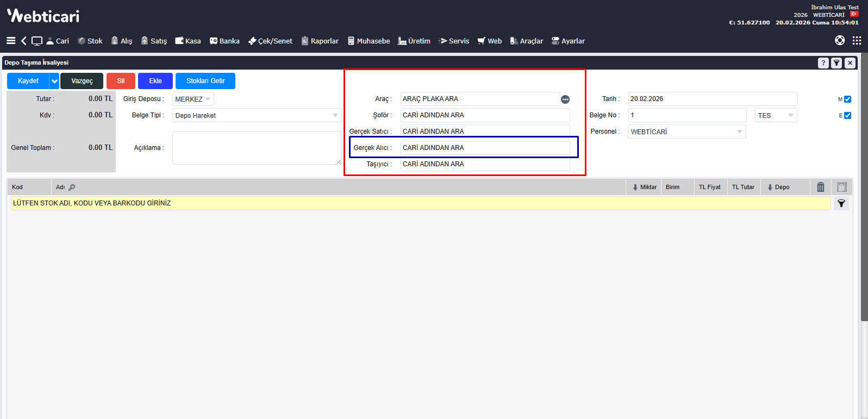Click the lifebuoy support icon
Screen dimensions: 868x419
click(x=840, y=41)
